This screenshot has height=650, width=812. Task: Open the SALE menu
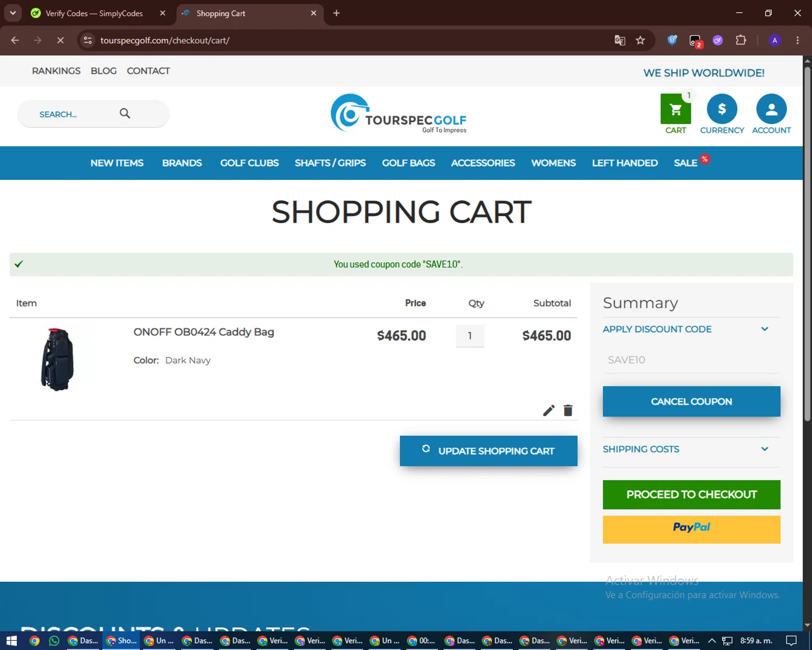(686, 163)
